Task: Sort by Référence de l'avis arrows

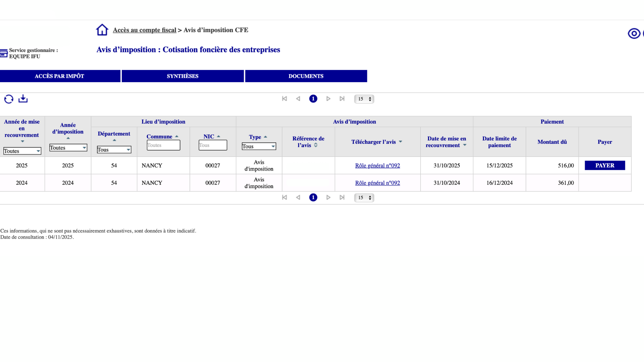Action: (316, 145)
